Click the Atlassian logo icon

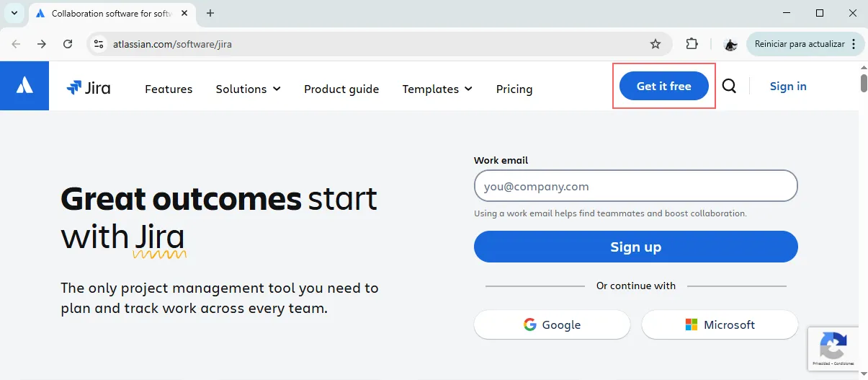click(24, 86)
